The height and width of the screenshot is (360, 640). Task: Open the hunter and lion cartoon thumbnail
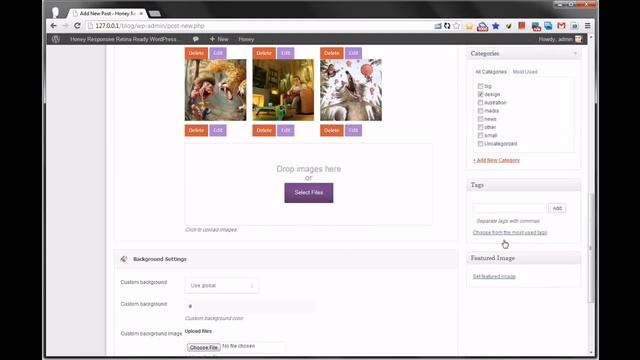click(x=216, y=90)
